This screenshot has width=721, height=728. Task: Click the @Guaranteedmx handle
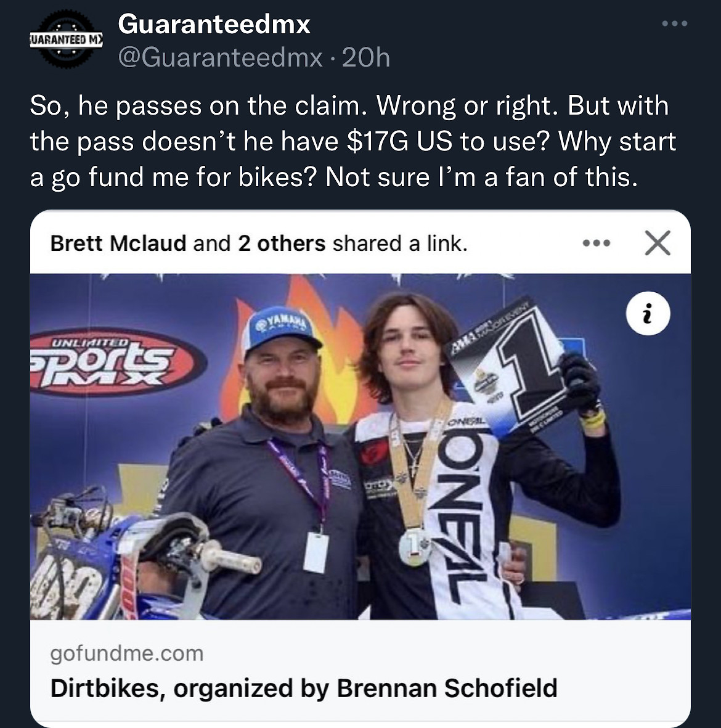220,58
